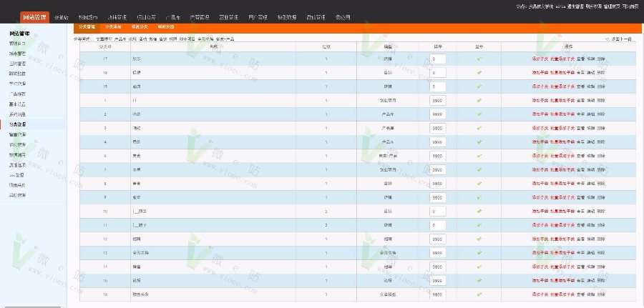Click 编辑 for category ID 13
Image resolution: width=644 pixels, height=308 pixels.
click(x=590, y=253)
